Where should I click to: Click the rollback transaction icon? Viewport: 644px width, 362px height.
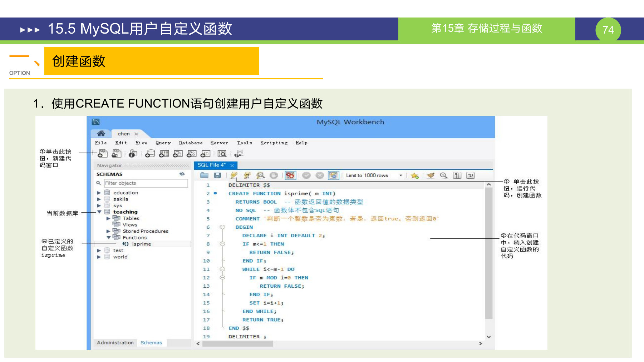point(320,175)
